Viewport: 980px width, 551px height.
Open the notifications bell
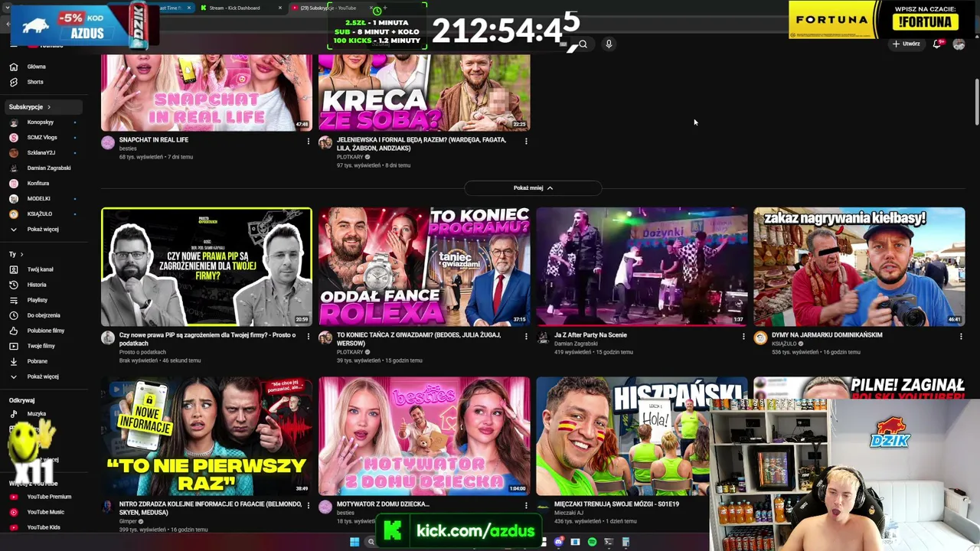(937, 44)
